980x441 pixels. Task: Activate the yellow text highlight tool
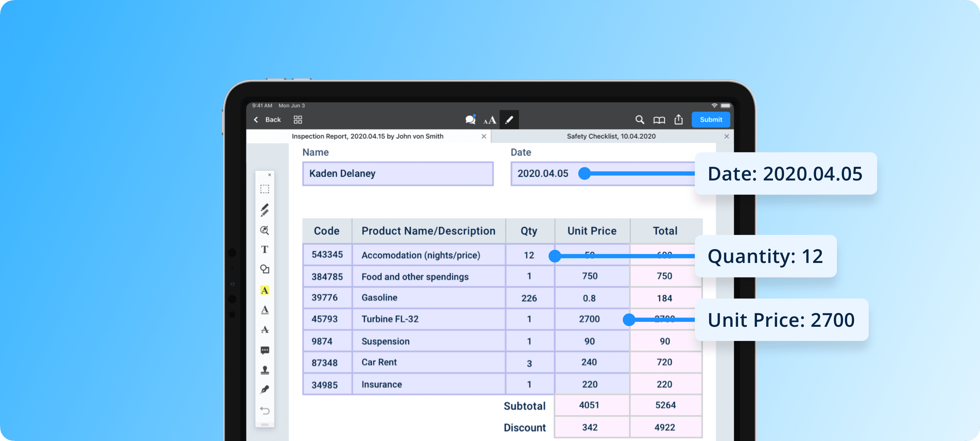tap(265, 290)
